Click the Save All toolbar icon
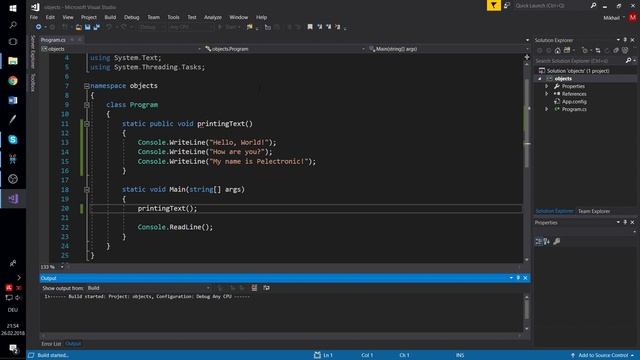Viewport: 640px width, 360px height. coord(97,27)
